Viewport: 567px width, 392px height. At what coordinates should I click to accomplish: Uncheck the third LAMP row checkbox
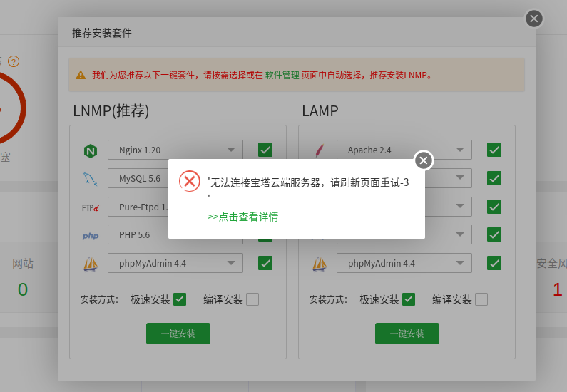tap(494, 207)
